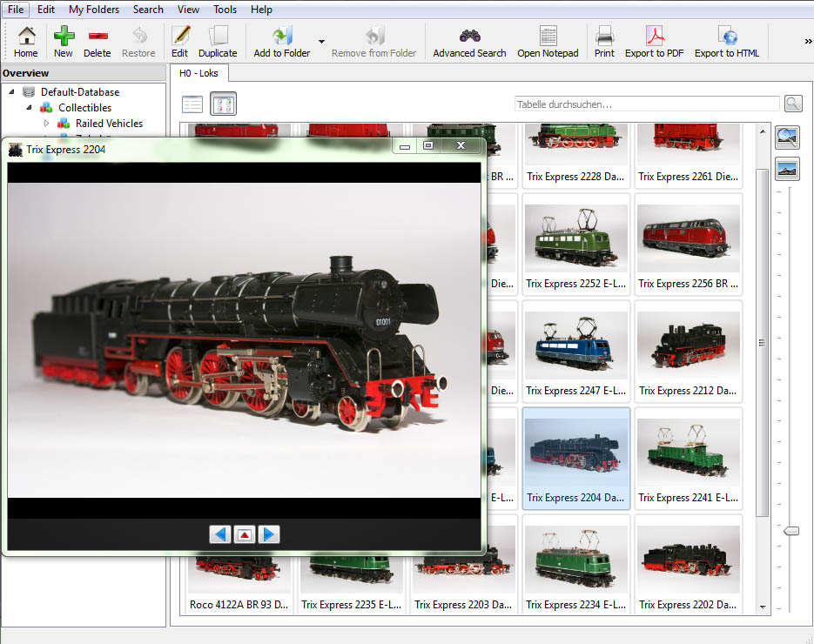This screenshot has width=814, height=644.
Task: Open the Help menu
Action: coord(261,10)
